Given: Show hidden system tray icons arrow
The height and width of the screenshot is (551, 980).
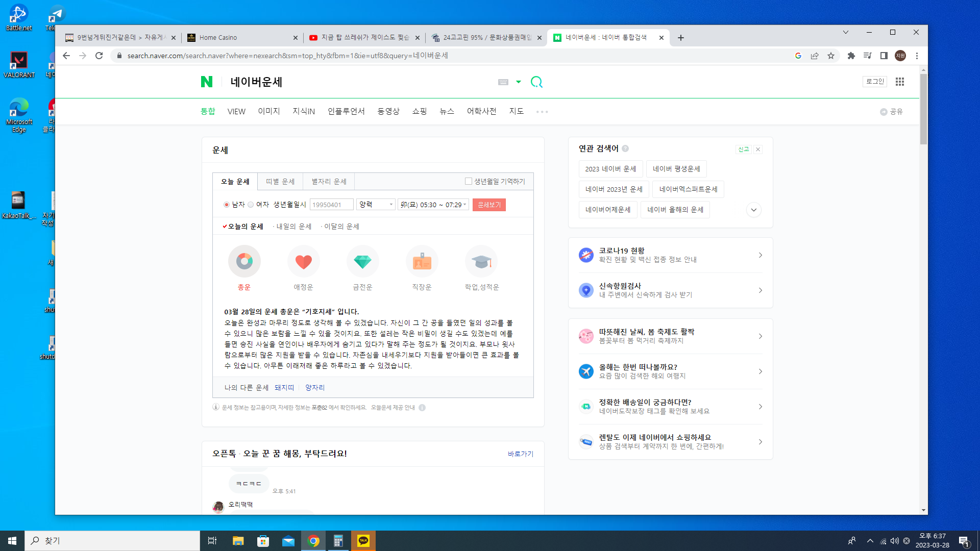Looking at the screenshot, I should click(x=870, y=541).
